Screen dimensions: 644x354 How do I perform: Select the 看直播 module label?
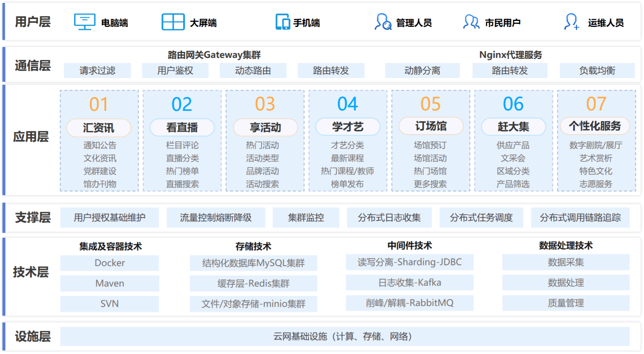tap(182, 128)
